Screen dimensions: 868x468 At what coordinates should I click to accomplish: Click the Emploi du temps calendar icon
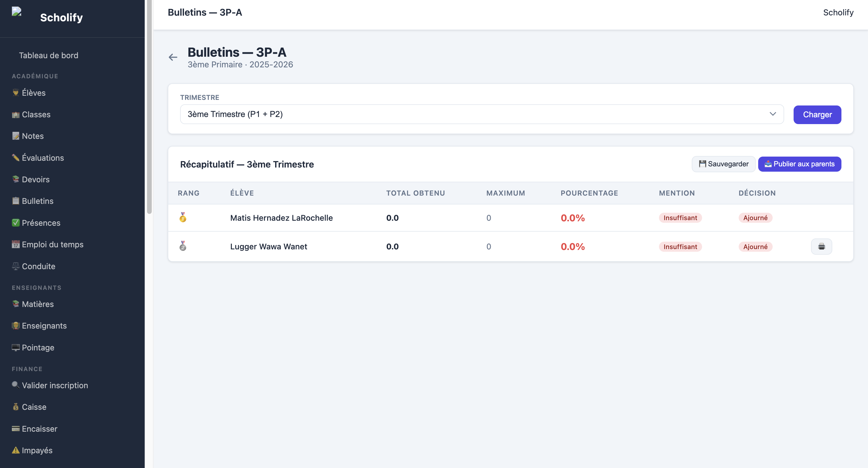coord(15,244)
